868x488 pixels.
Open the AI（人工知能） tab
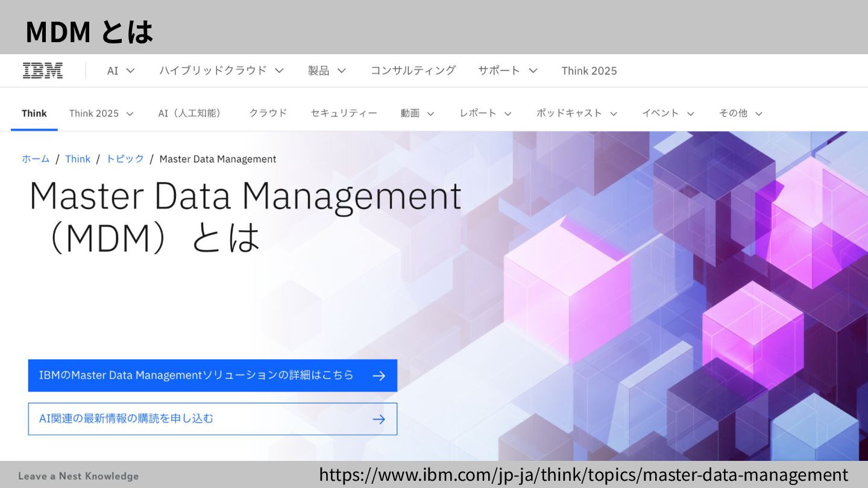[x=190, y=113]
